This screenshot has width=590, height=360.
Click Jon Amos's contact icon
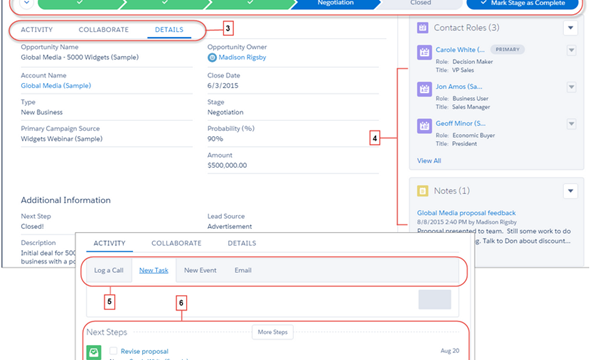tap(424, 89)
